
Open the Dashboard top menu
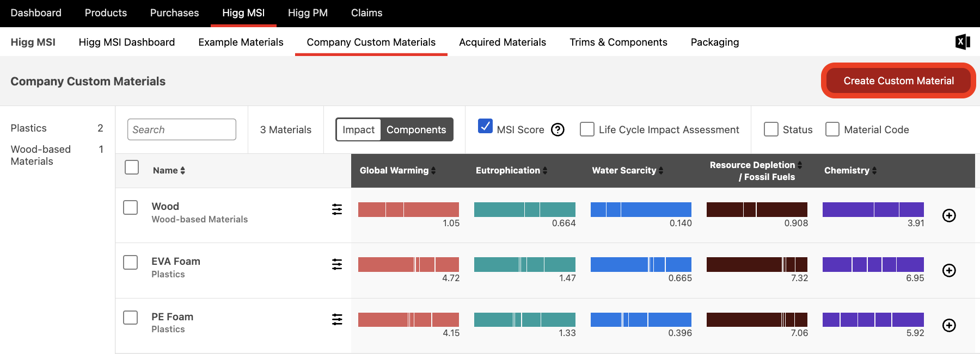click(x=36, y=13)
